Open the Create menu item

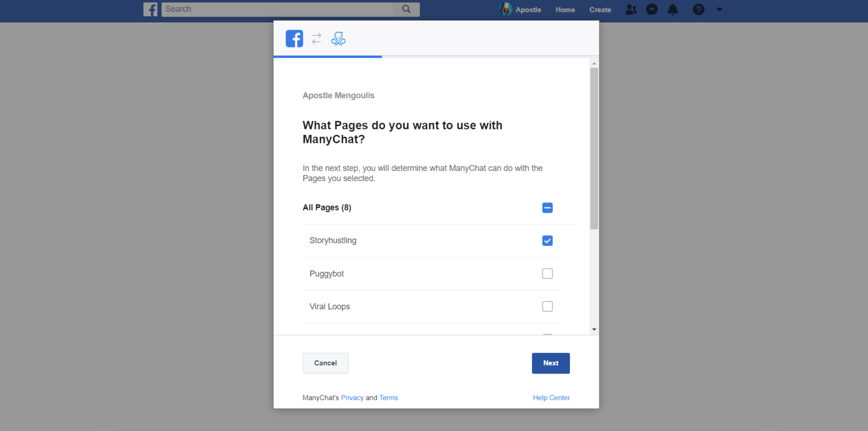coord(600,10)
